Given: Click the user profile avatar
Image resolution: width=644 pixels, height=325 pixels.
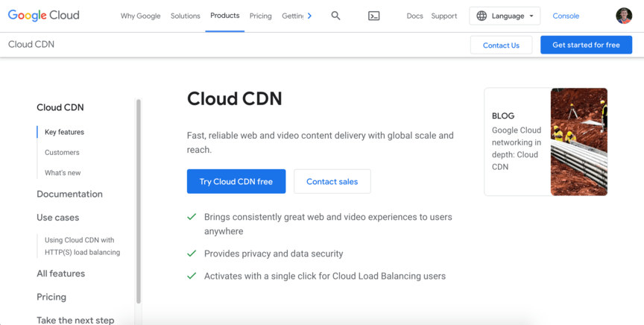Looking at the screenshot, I should (624, 16).
